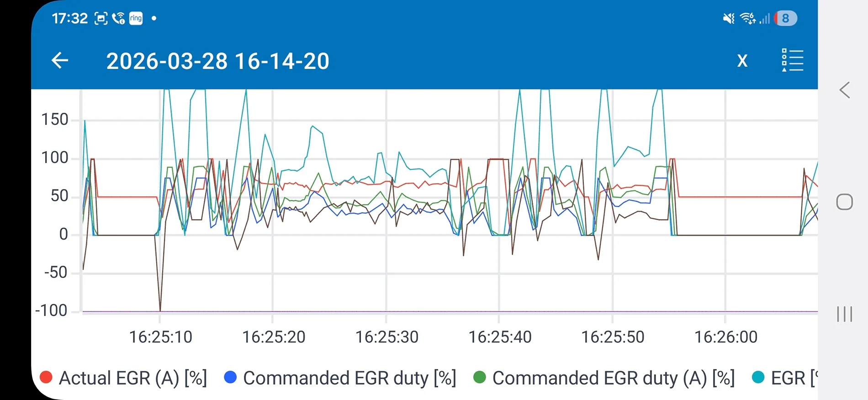Image resolution: width=868 pixels, height=400 pixels.
Task: Toggle the Commanded EGR duty [%] series
Action: (340, 378)
